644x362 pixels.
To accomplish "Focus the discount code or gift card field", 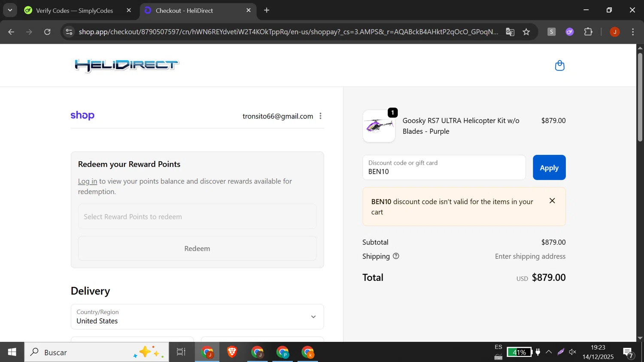I will click(x=444, y=167).
